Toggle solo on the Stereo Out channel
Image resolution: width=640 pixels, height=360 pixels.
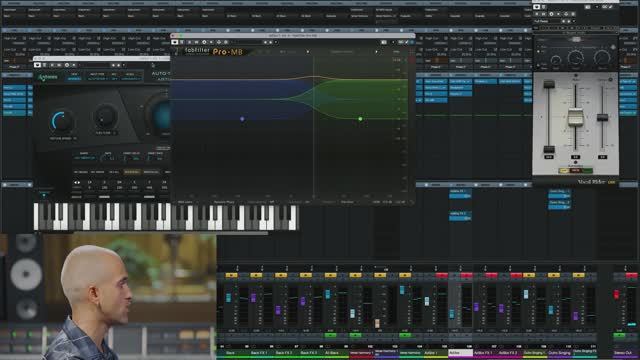point(631,276)
